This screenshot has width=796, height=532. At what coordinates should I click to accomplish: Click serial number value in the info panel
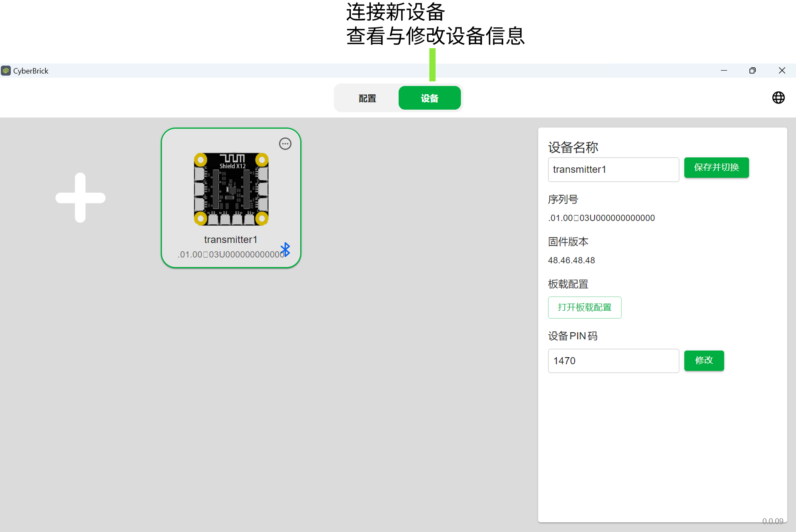(601, 218)
